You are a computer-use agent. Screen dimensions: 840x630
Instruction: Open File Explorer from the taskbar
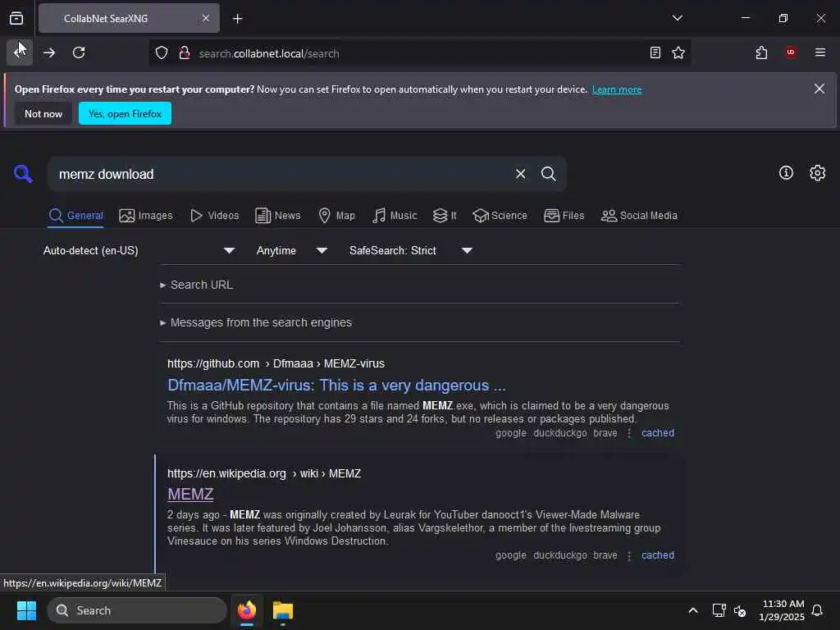[x=282, y=610]
